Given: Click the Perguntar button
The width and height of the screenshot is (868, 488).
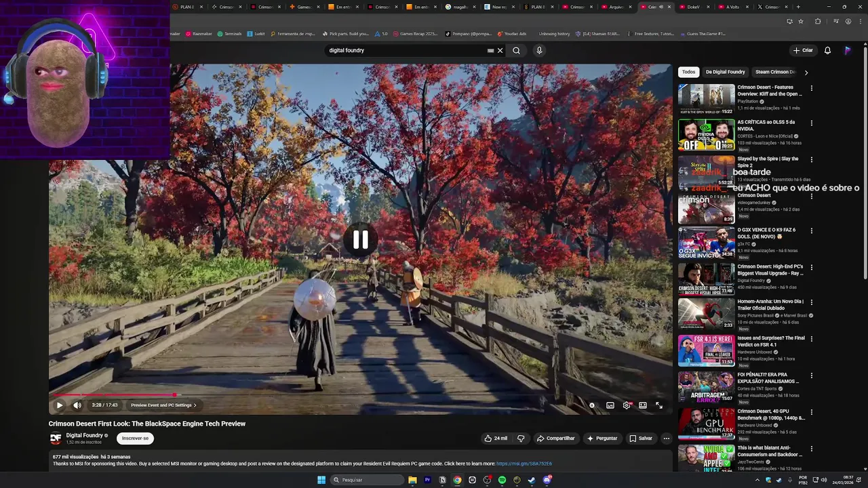Looking at the screenshot, I should (602, 439).
